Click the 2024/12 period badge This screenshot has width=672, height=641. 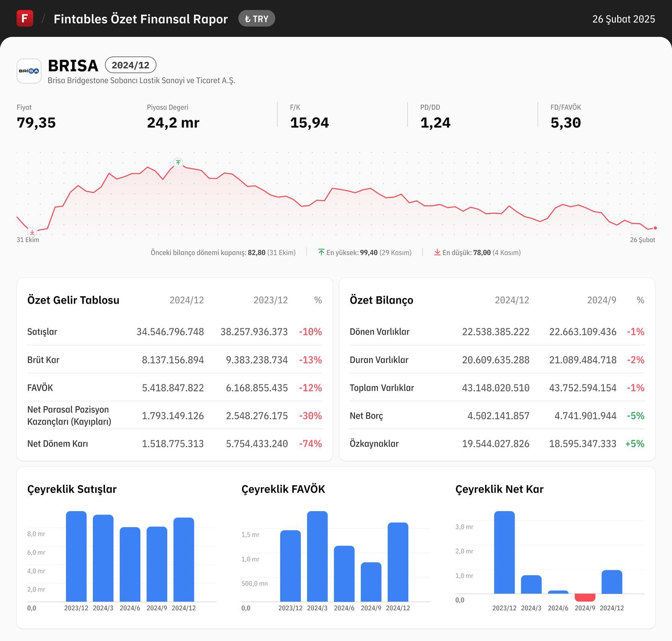(x=131, y=65)
